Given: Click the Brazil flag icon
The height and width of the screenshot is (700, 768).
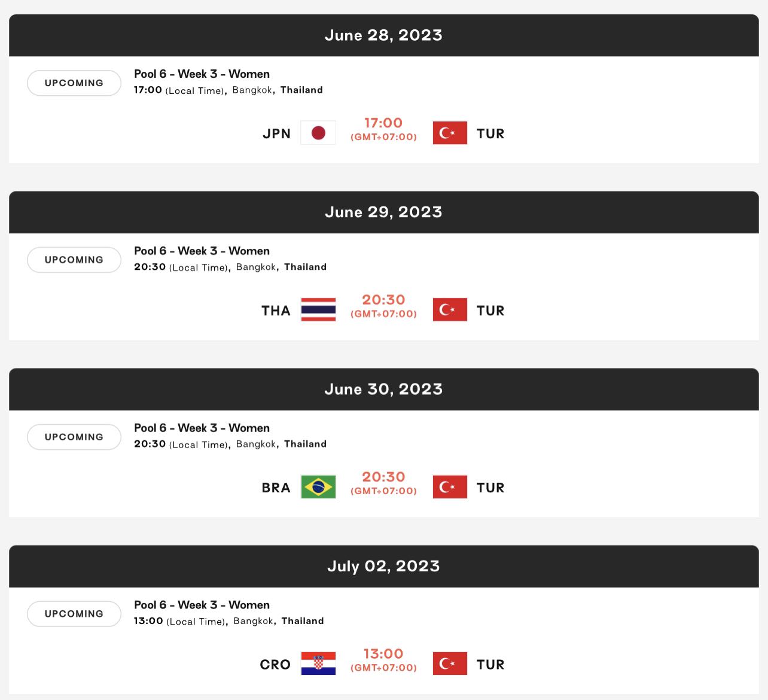Looking at the screenshot, I should pos(318,487).
